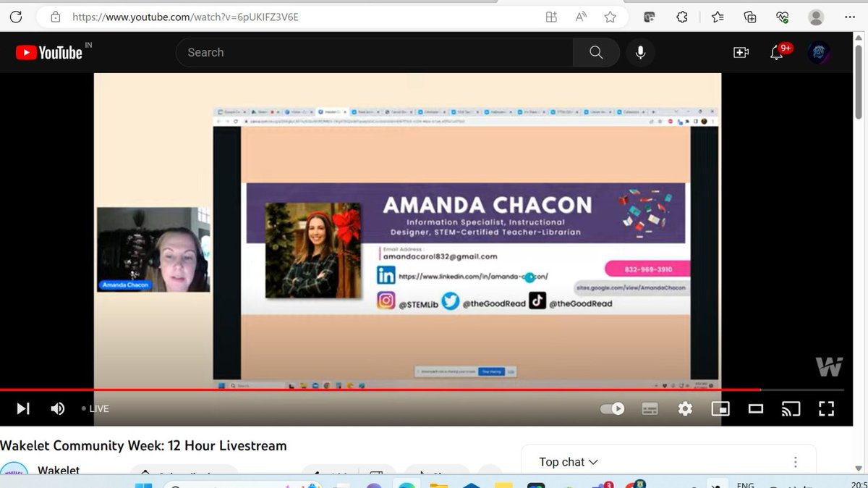Search with your voice microphone
868x488 pixels.
(x=640, y=52)
